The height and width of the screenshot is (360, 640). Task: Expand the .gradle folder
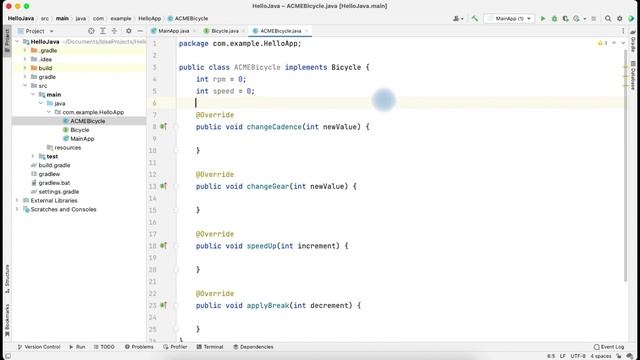pyautogui.click(x=25, y=51)
